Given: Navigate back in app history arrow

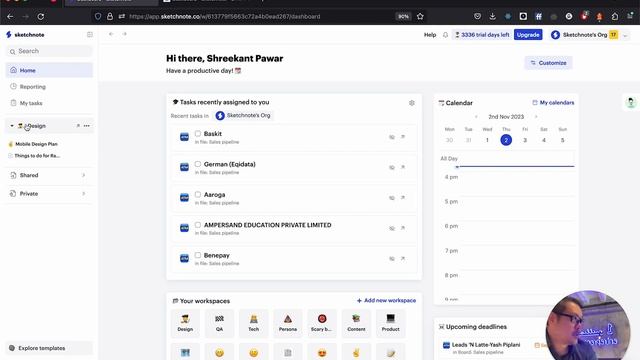Looking at the screenshot, I should [111, 34].
